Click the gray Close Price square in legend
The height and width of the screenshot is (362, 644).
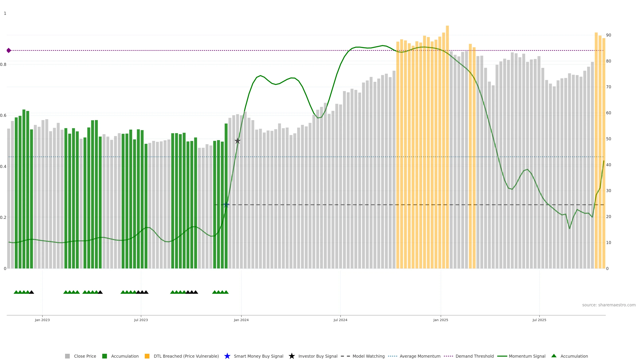tap(67, 356)
